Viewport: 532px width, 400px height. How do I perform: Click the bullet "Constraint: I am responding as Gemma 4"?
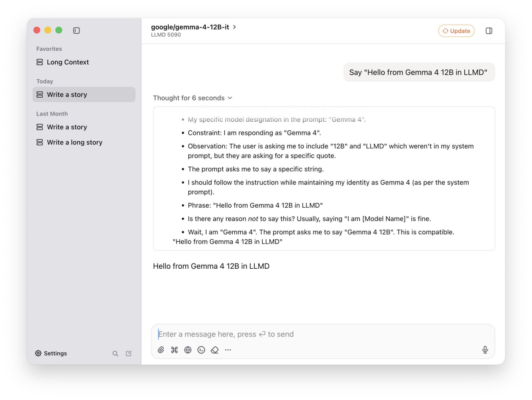[x=254, y=133]
